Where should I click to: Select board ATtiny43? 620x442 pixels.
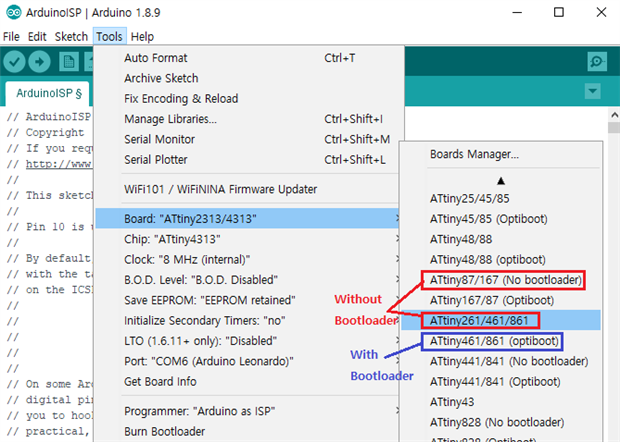(x=501, y=402)
